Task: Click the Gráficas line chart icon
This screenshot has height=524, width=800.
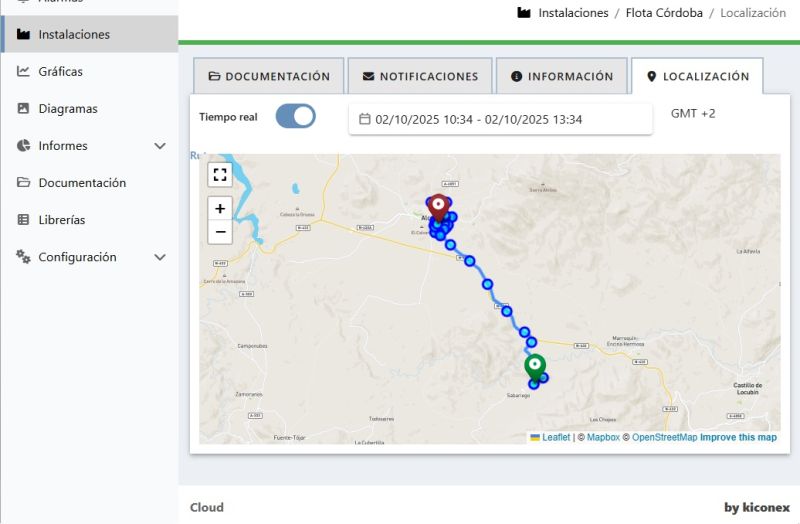Action: point(23,71)
